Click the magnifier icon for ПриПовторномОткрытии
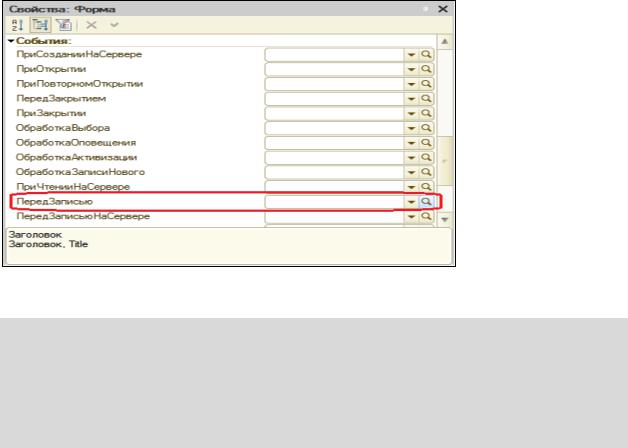This screenshot has width=628, height=448. point(426,84)
